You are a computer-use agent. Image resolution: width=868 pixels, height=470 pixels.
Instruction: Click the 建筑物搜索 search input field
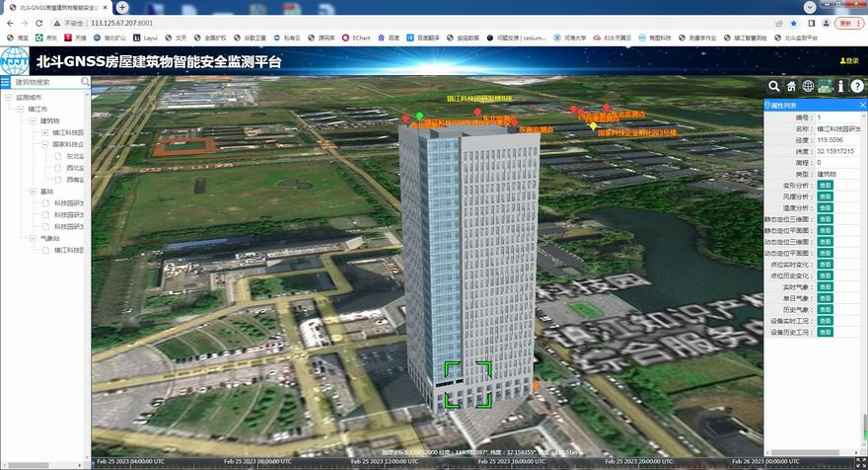pos(47,82)
